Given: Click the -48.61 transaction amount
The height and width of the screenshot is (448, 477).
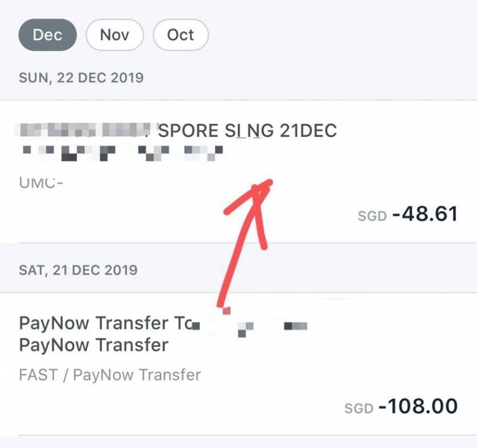Looking at the screenshot, I should [425, 213].
